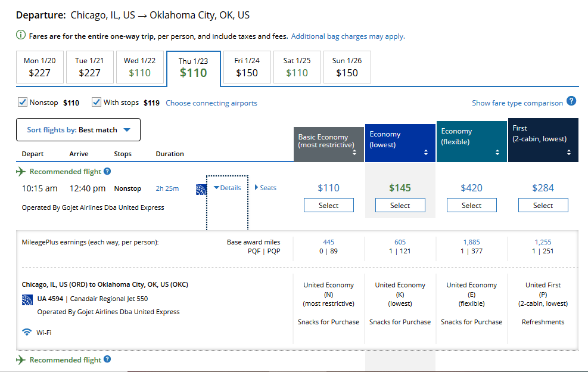Choose the Sun 1/26 date tab
The image size is (588, 372).
[x=347, y=67]
